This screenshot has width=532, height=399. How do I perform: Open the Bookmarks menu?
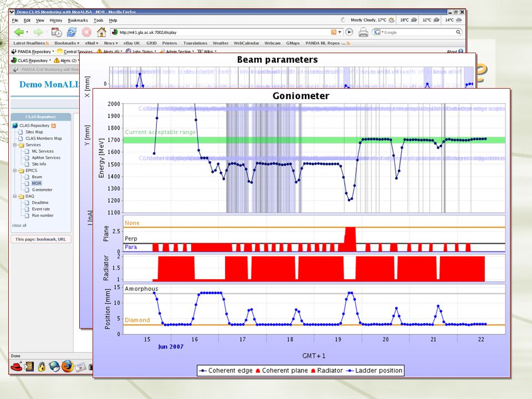click(78, 21)
